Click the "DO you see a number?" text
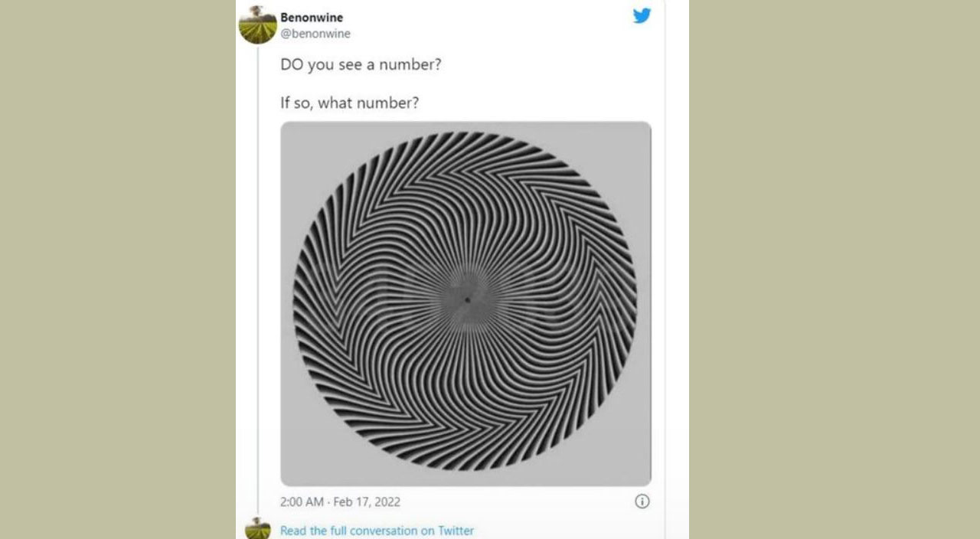 [x=361, y=65]
